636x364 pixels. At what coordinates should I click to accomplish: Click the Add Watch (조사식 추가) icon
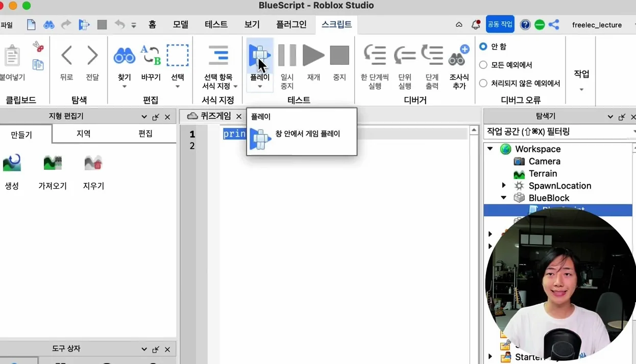click(459, 55)
